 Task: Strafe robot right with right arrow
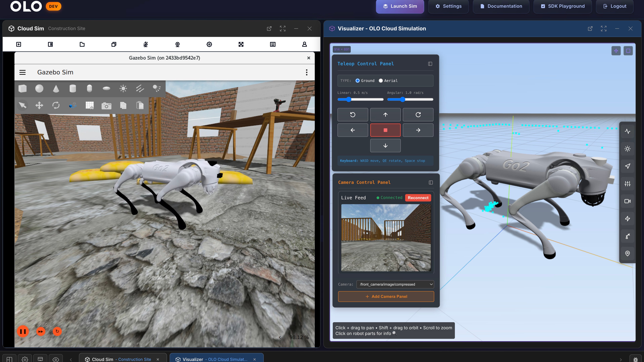pos(418,130)
